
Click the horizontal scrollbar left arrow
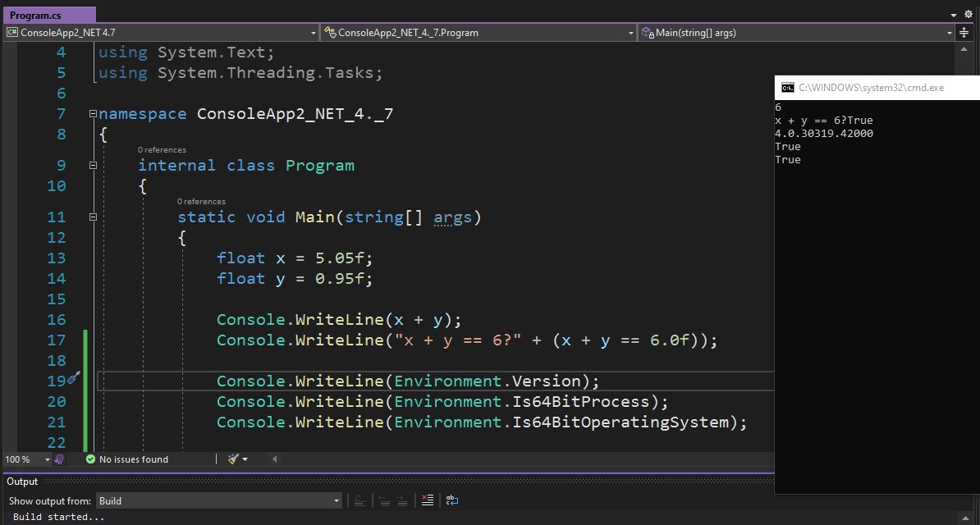point(274,459)
